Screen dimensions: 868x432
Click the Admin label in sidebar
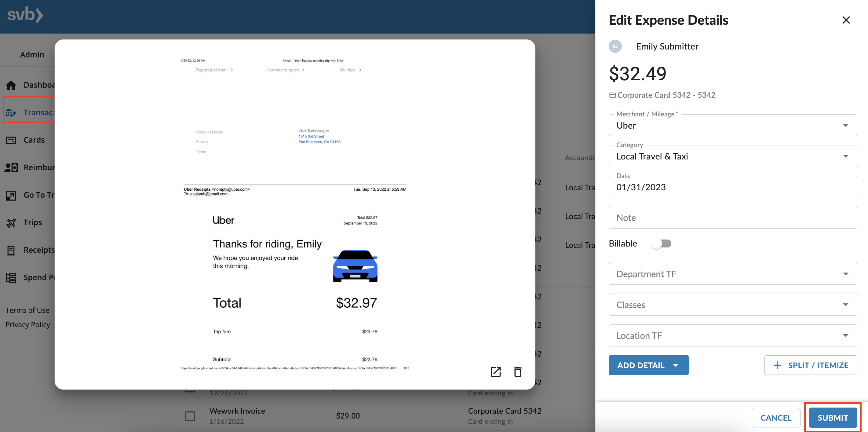[x=32, y=55]
